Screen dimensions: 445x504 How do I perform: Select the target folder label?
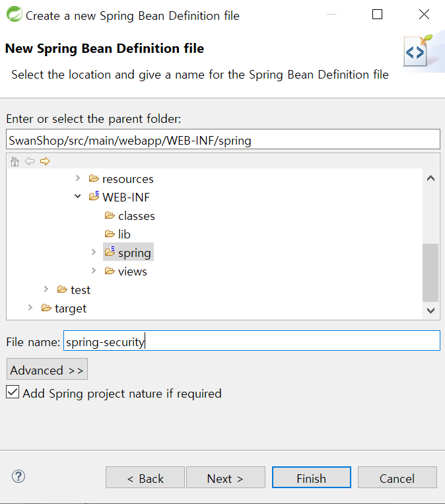tap(71, 308)
